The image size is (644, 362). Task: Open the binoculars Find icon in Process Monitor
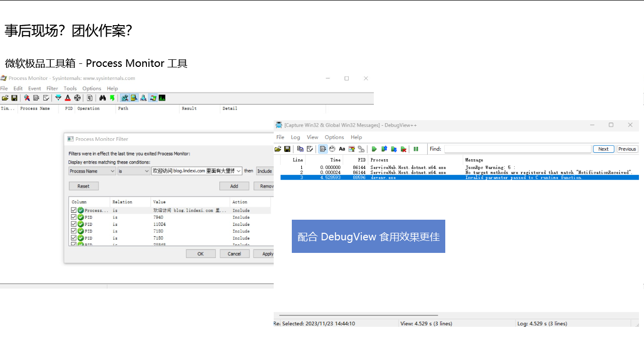pyautogui.click(x=103, y=98)
